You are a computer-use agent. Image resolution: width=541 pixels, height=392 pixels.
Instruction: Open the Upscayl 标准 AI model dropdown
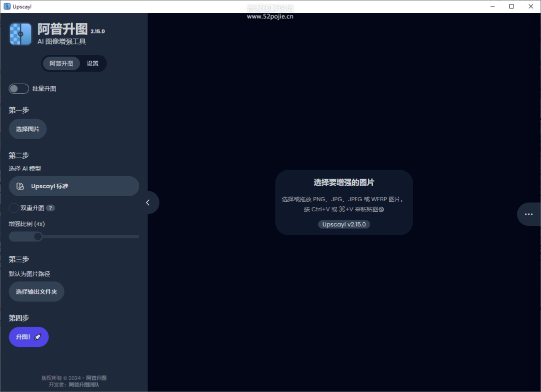[x=74, y=186]
